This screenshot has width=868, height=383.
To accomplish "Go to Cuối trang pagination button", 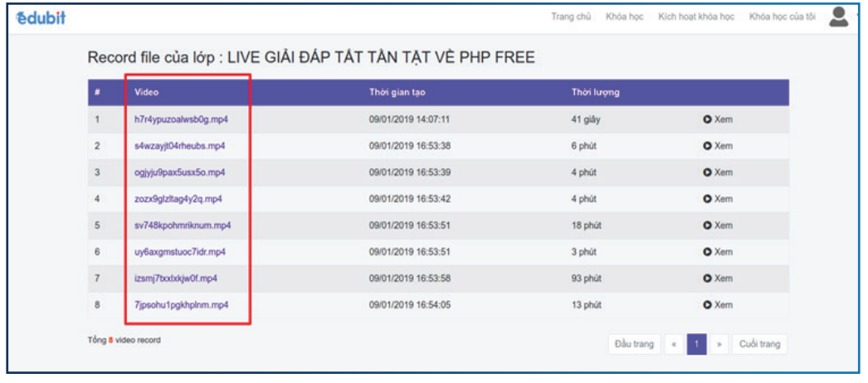I will (x=759, y=344).
